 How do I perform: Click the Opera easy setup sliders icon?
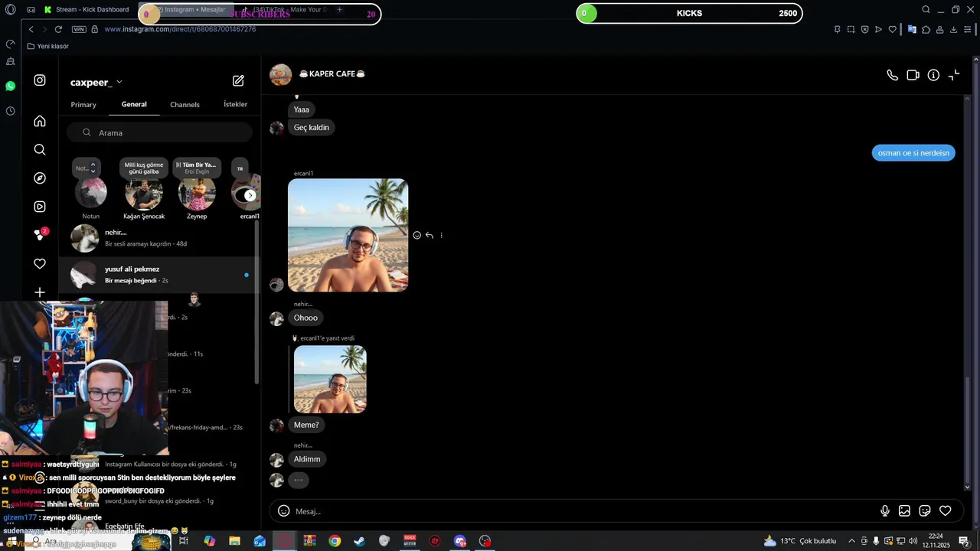pyautogui.click(x=968, y=29)
